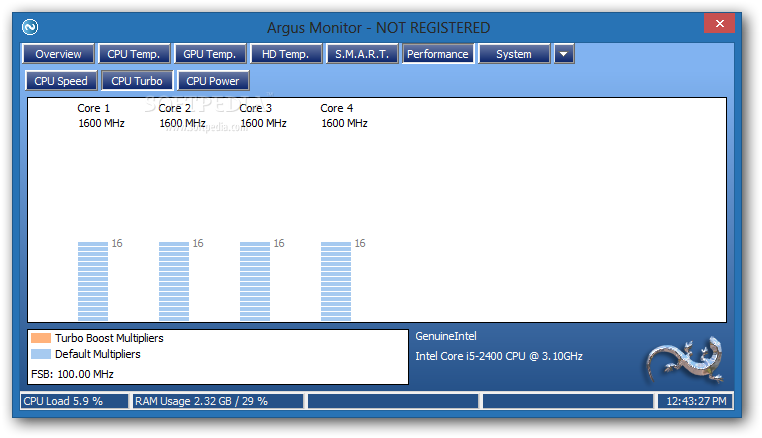Image resolution: width=762 pixels, height=438 pixels.
Task: Switch to the Overview tab
Action: point(58,54)
